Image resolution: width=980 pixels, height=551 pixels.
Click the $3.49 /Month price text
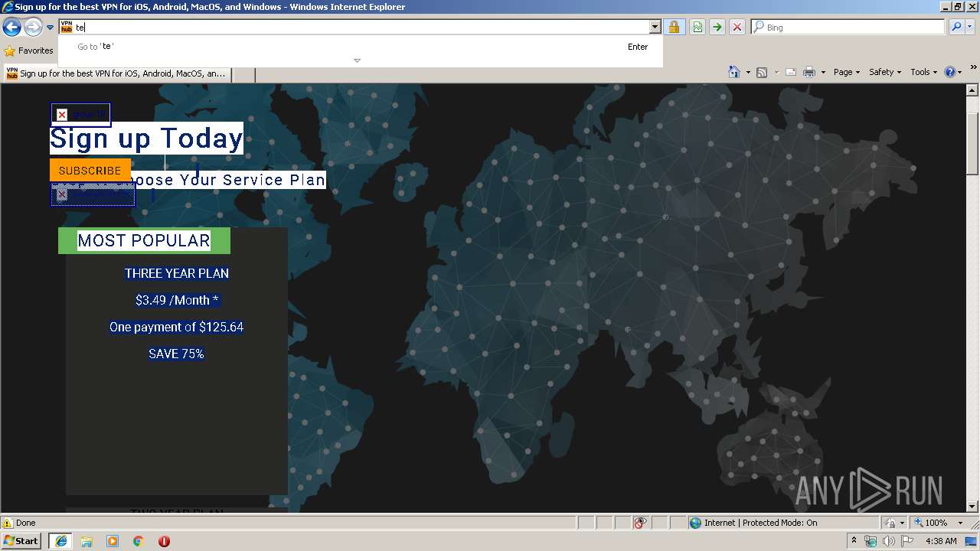pyautogui.click(x=177, y=300)
